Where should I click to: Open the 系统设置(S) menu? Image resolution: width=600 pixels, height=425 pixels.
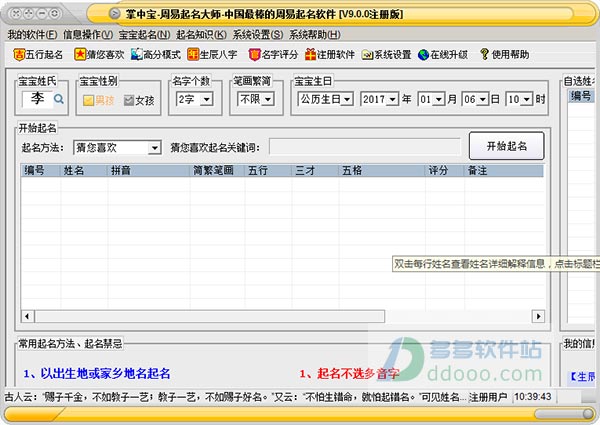click(258, 35)
